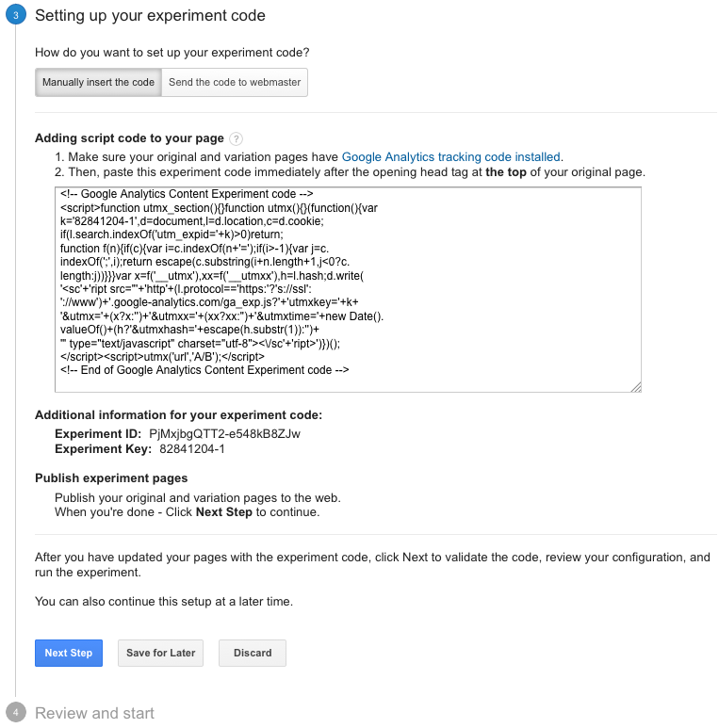Screen dimensions: 719x728
Task: Click the bold Next Step text in instructions
Action: (223, 512)
